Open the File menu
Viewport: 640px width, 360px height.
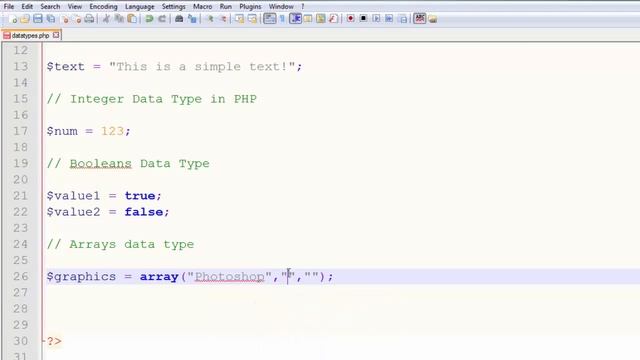point(9,7)
